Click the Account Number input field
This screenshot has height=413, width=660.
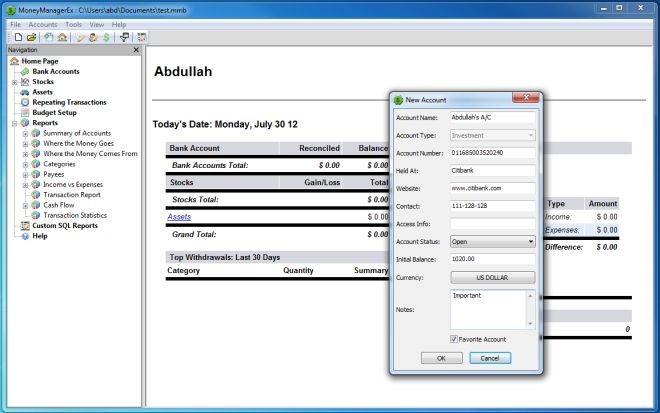tap(492, 153)
